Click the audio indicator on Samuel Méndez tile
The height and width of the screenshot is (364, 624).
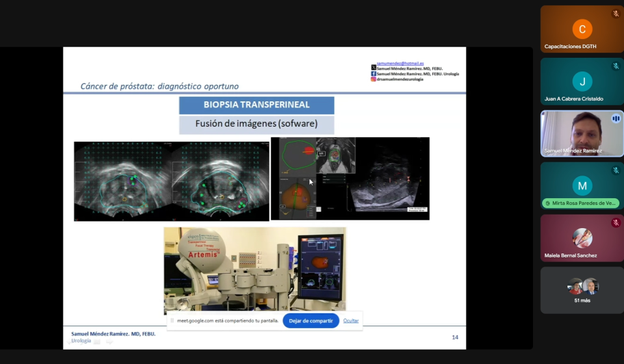(616, 118)
